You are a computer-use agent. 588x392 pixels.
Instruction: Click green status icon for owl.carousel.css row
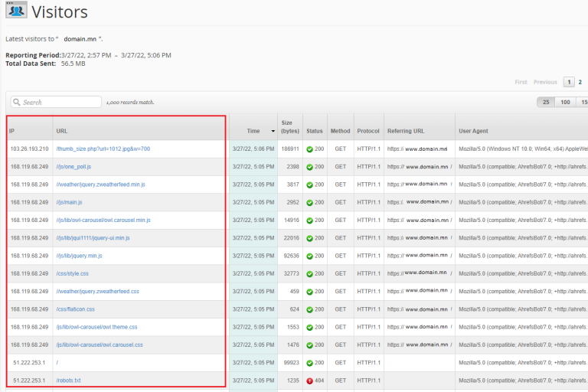(309, 345)
